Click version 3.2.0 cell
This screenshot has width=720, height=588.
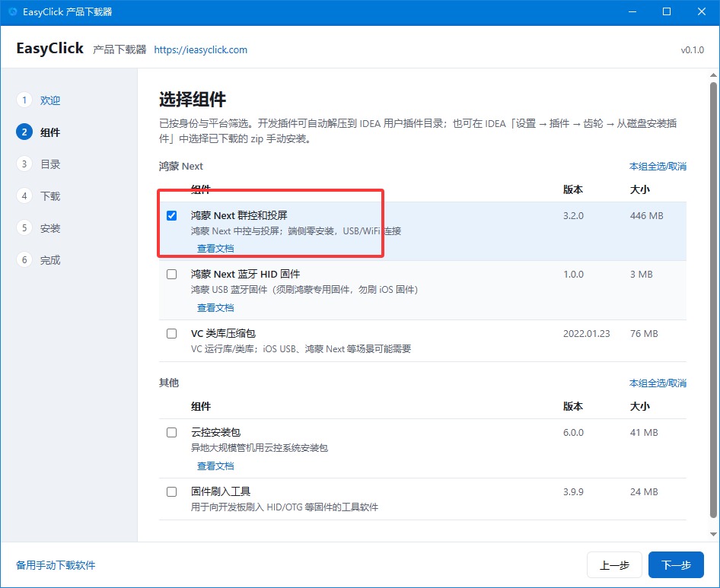pos(573,216)
